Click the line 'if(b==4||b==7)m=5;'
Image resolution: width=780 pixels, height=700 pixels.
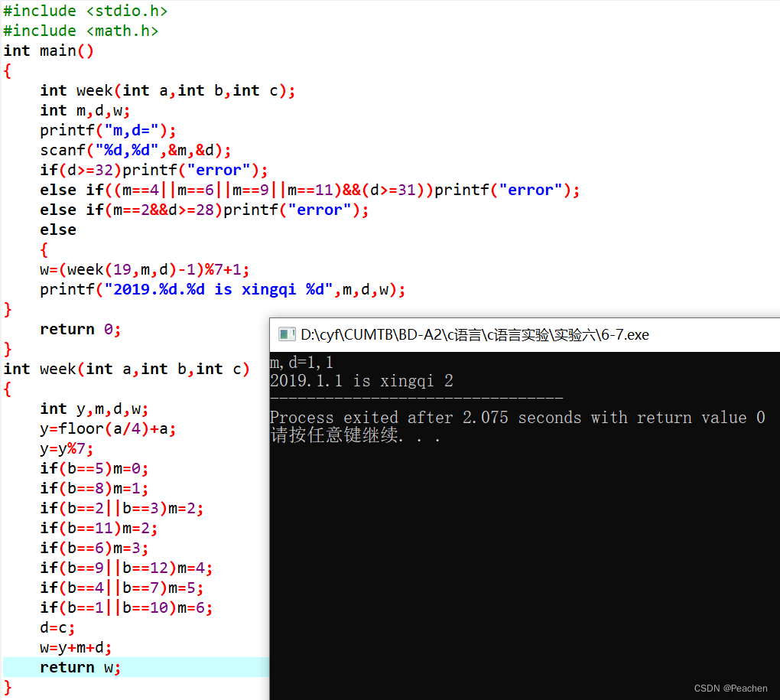click(x=122, y=588)
